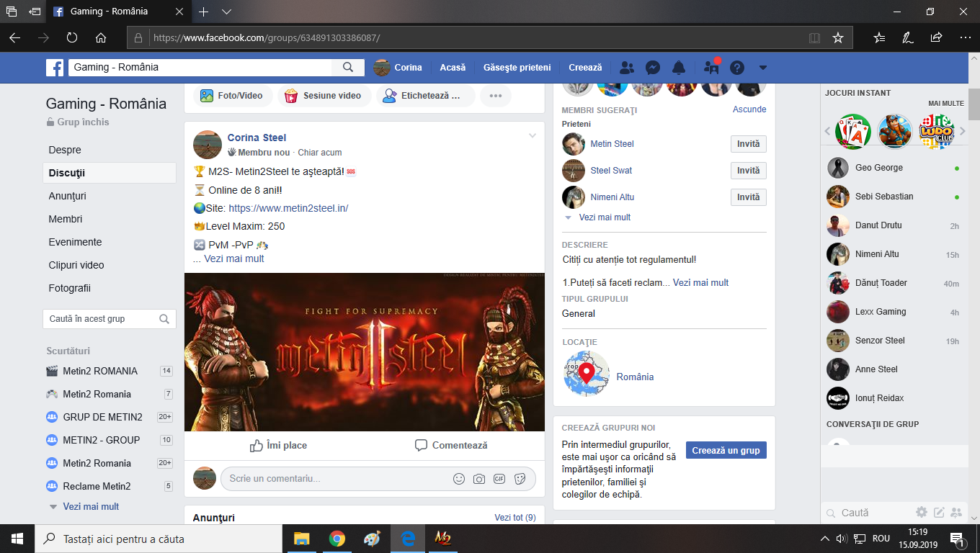Open Google Chrome from the taskbar
Image resolution: width=980 pixels, height=553 pixels.
(337, 539)
